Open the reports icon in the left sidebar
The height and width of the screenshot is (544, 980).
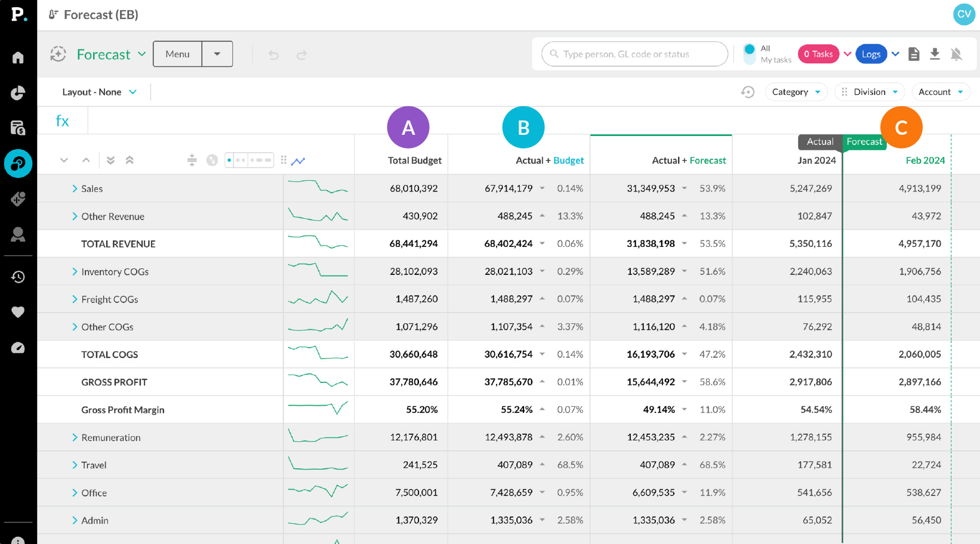click(18, 128)
